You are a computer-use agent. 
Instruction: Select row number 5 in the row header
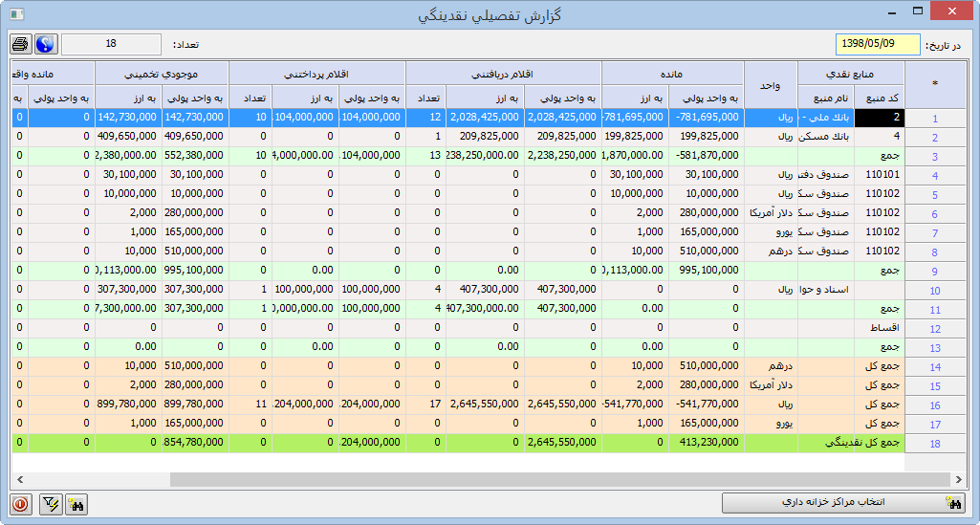coord(934,195)
